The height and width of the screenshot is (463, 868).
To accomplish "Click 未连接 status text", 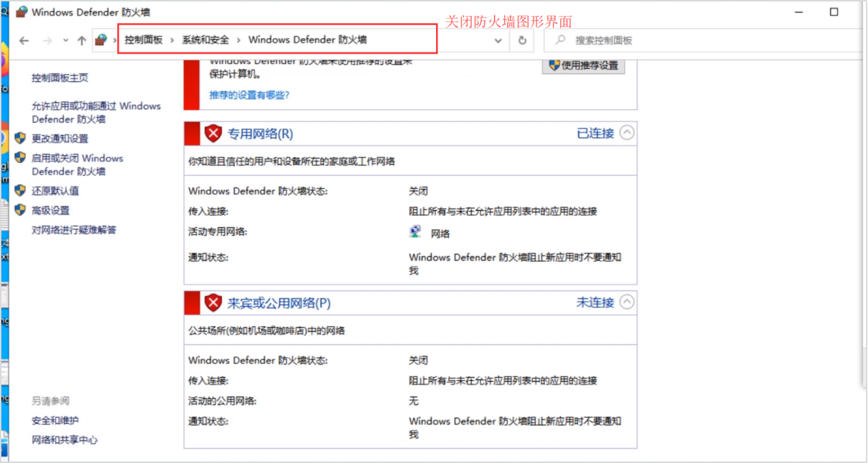I will pos(595,303).
